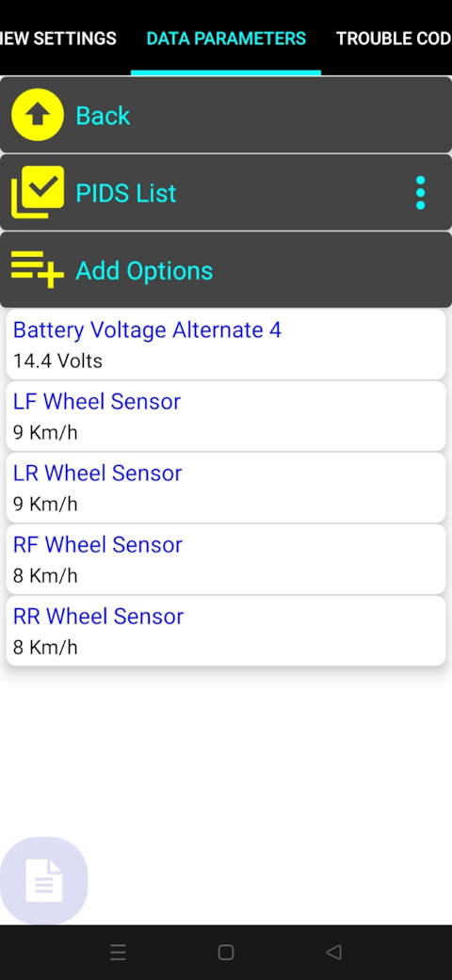Select the LF Wheel Sensor item
This screenshot has height=980, width=452.
[226, 415]
